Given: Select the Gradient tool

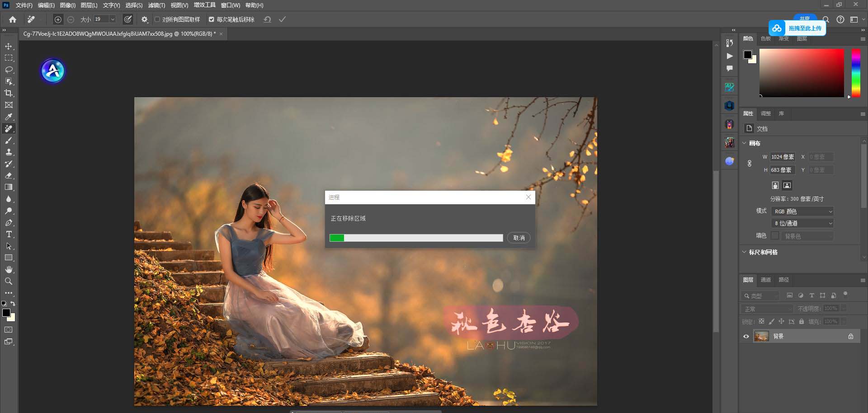Looking at the screenshot, I should (x=9, y=187).
